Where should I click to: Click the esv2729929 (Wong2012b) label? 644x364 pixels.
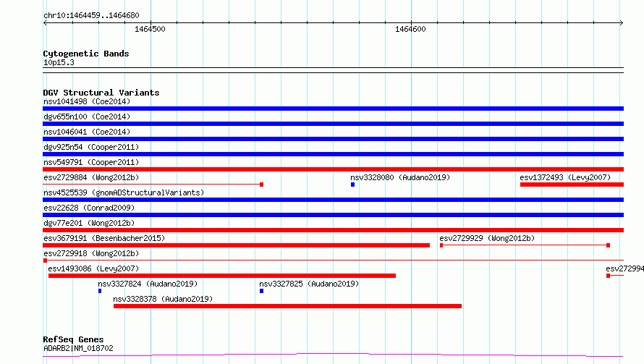pyautogui.click(x=487, y=238)
